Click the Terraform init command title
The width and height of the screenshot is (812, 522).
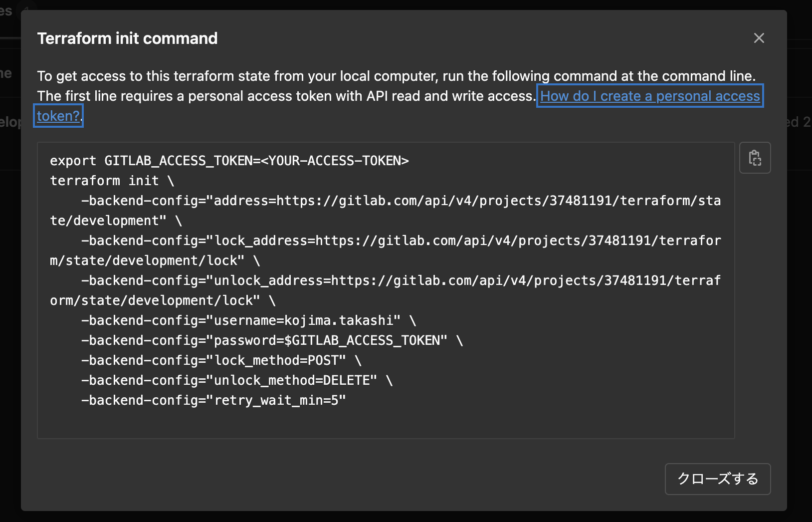pyautogui.click(x=127, y=38)
